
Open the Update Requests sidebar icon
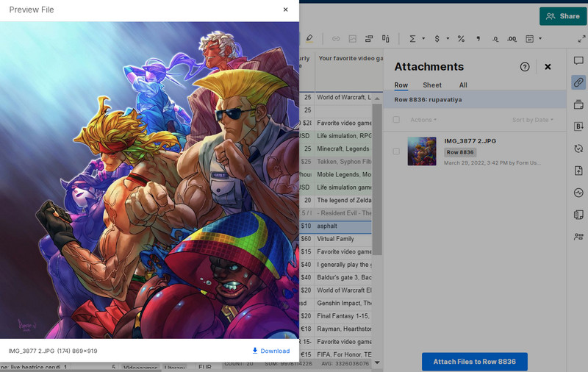tap(578, 149)
